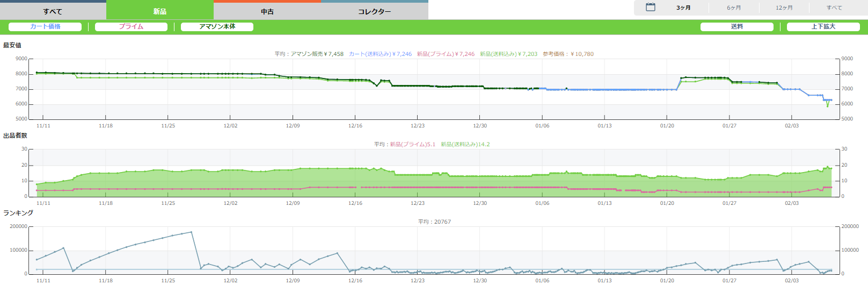This screenshot has height=285, width=868.
Task: Enable the 送料 shipping option
Action: coord(736,27)
